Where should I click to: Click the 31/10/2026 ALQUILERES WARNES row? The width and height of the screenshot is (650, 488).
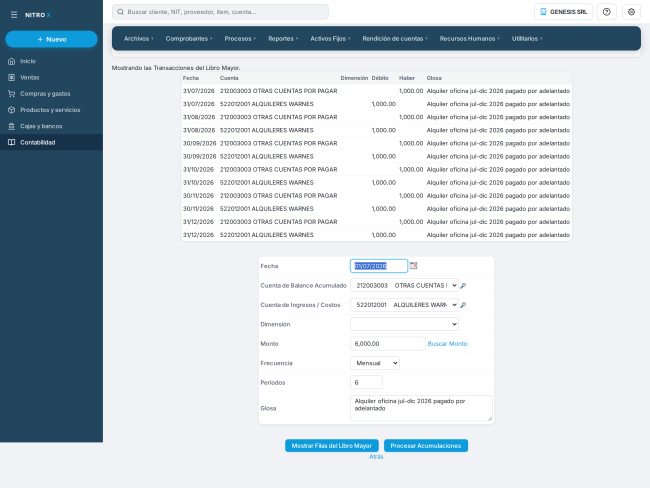tap(376, 183)
